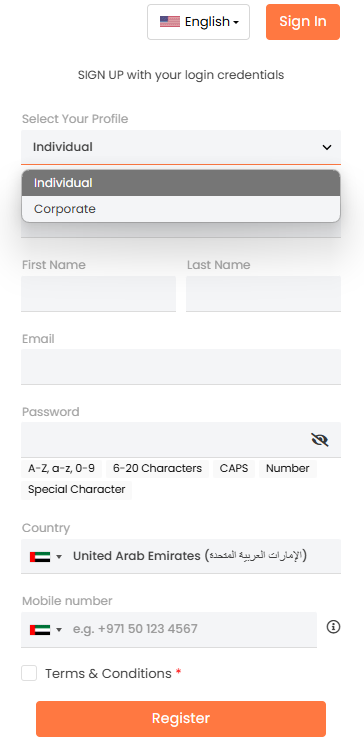Viewport: 364px width, 755px height.
Task: Open the Terms & Conditions link text
Action: pyautogui.click(x=108, y=673)
